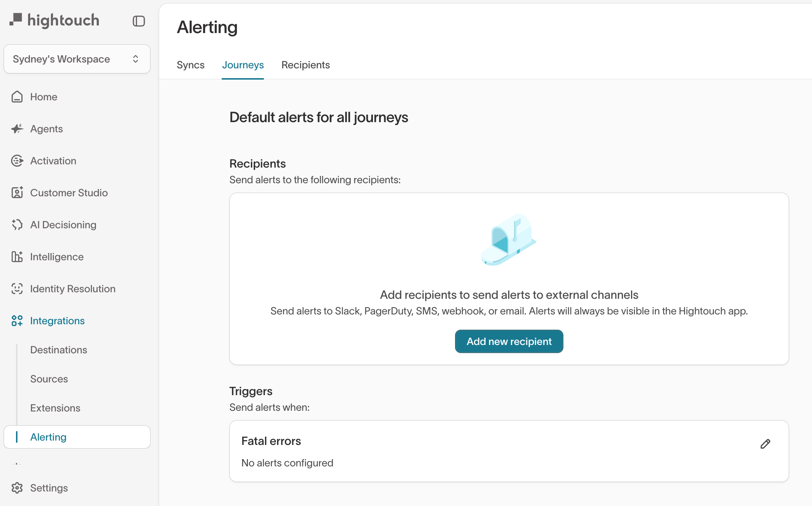
Task: Open the Sydney's Workspace switcher
Action: coord(77,59)
